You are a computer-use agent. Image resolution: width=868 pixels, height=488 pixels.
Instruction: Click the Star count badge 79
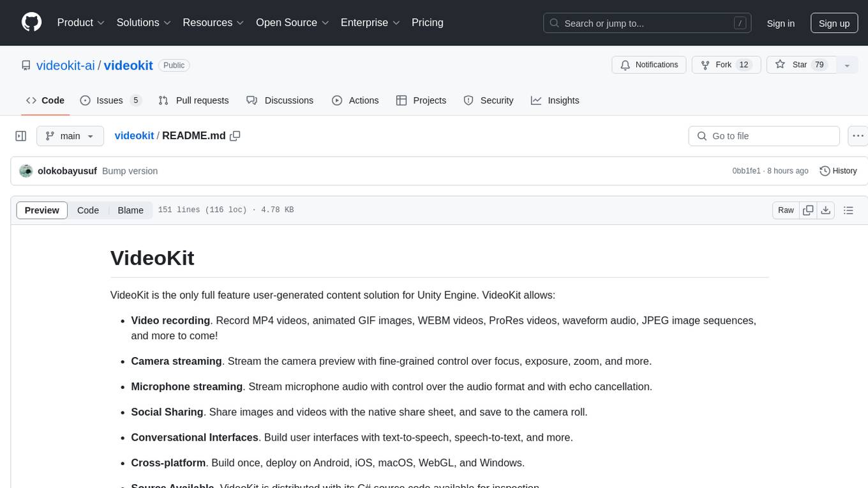819,65
